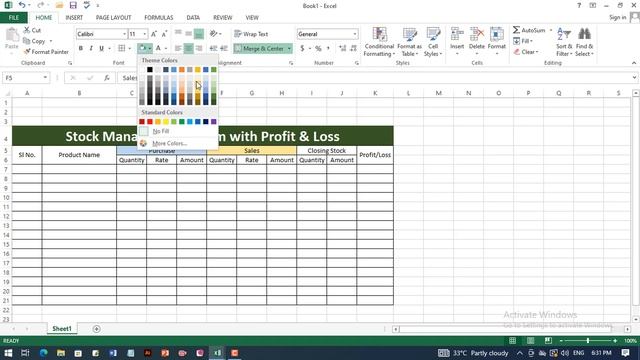Image resolution: width=640 pixels, height=360 pixels.
Task: Toggle Top Align vertical alignment
Action: pyautogui.click(x=178, y=34)
